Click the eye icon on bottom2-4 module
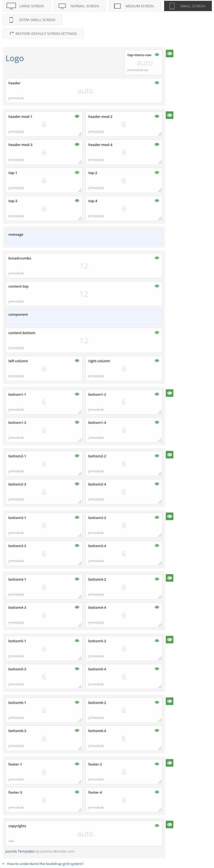Viewport: 214px width, 868px height. click(x=157, y=484)
